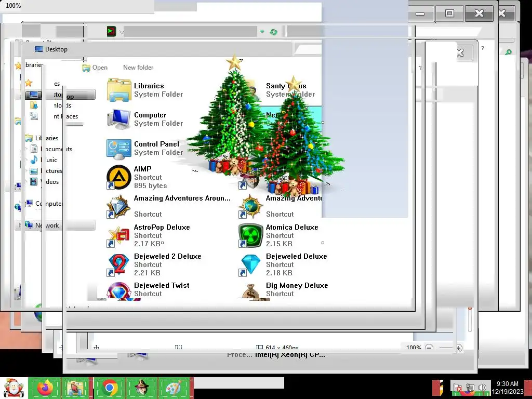
Task: Launch the AIMP shortcut icon
Action: 119,177
